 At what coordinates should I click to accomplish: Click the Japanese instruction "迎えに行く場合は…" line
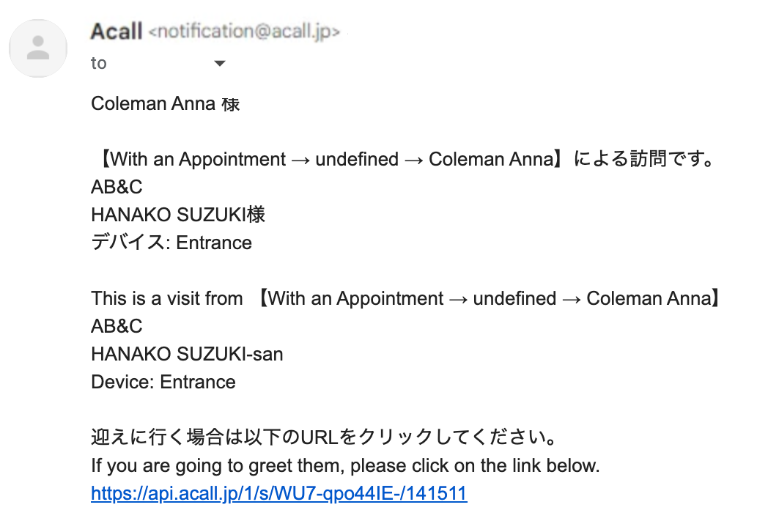pyautogui.click(x=324, y=437)
